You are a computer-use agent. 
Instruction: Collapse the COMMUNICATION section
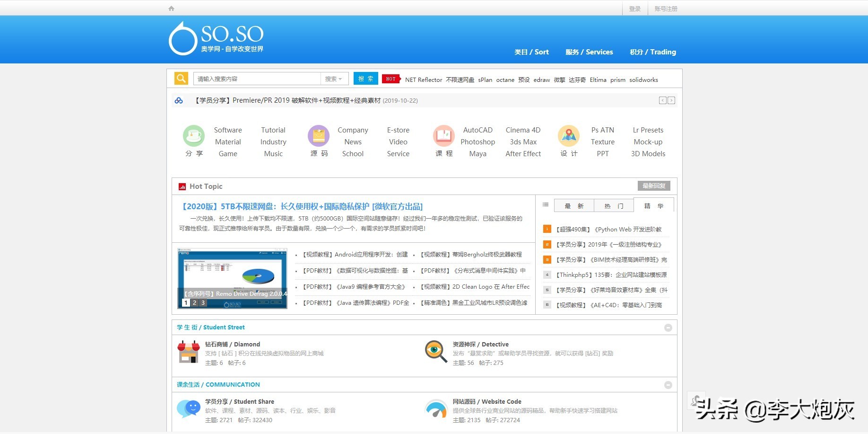(x=668, y=385)
